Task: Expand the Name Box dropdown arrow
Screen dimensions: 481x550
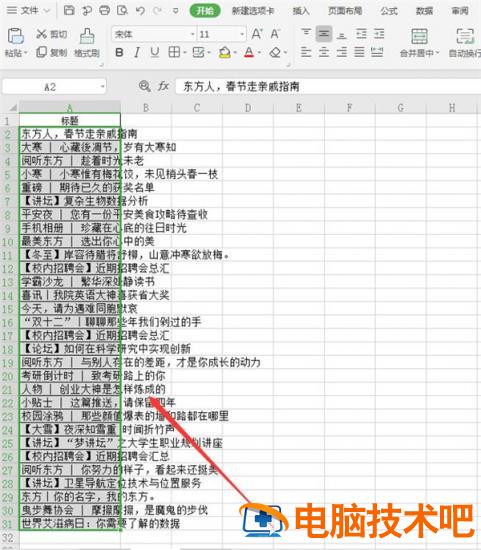Action: pyautogui.click(x=102, y=86)
